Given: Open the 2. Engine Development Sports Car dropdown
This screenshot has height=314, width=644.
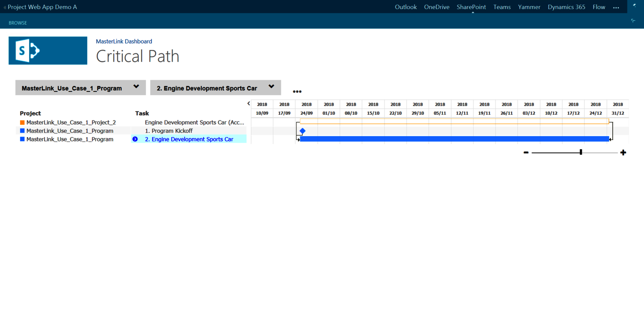Looking at the screenshot, I should pos(216,88).
